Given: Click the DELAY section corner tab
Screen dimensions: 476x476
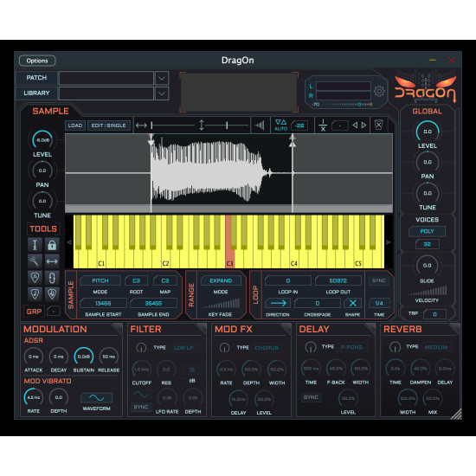Looking at the screenshot, I should coord(370,328).
